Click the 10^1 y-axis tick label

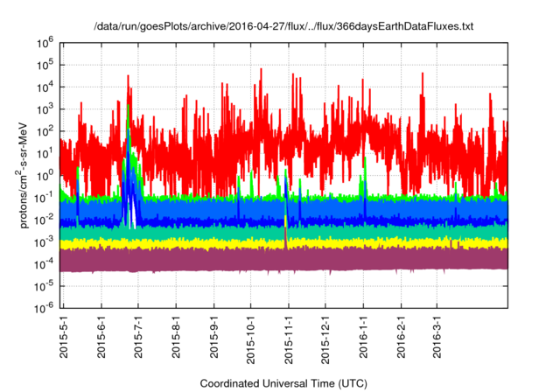(x=45, y=154)
